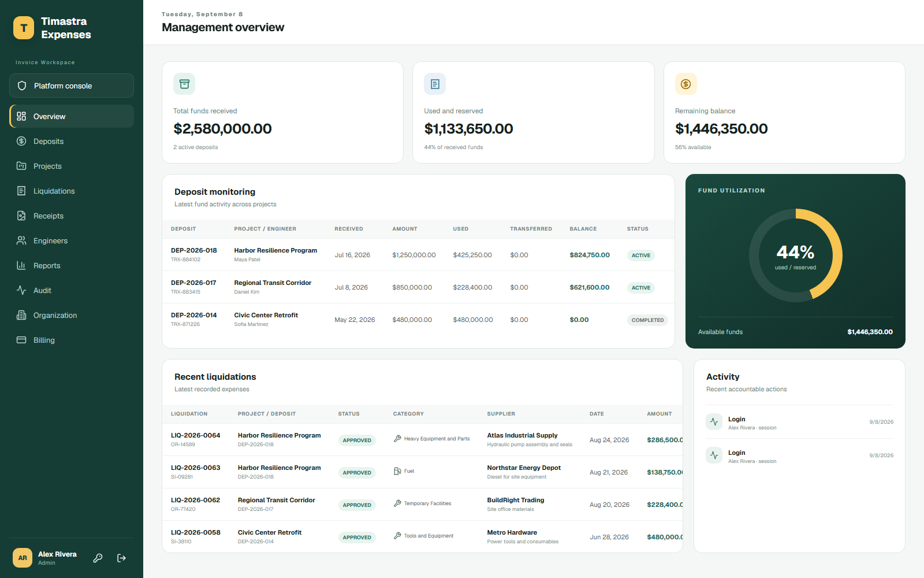The width and height of the screenshot is (924, 578).
Task: Go to Engineers page
Action: point(72,240)
